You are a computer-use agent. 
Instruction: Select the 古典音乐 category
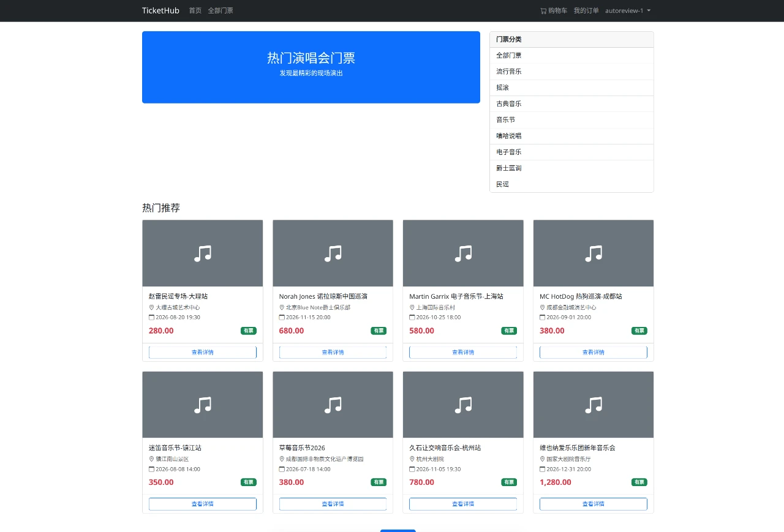pyautogui.click(x=571, y=104)
